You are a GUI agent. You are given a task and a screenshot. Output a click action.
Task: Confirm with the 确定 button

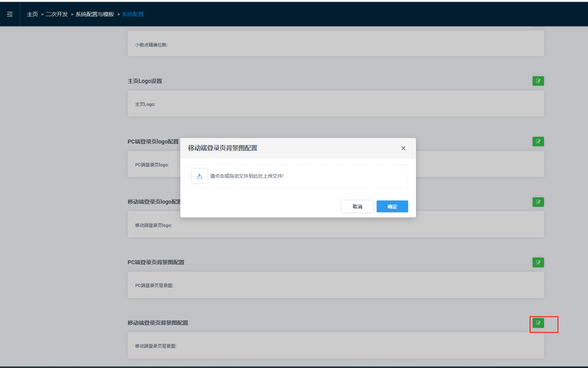[392, 206]
